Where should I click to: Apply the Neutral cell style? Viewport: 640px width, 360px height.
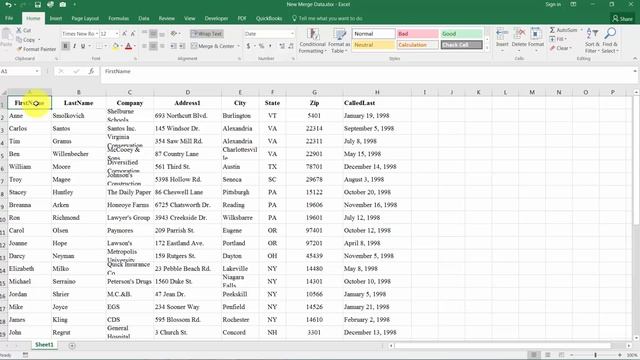(x=374, y=45)
